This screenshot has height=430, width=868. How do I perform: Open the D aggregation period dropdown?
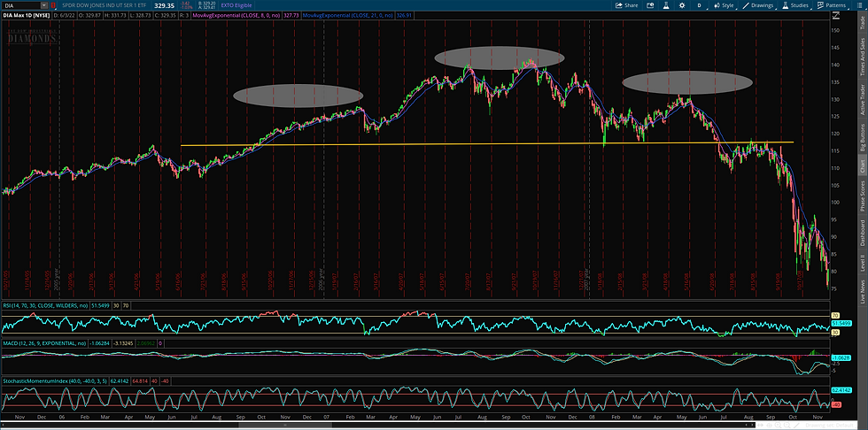pyautogui.click(x=700, y=5)
